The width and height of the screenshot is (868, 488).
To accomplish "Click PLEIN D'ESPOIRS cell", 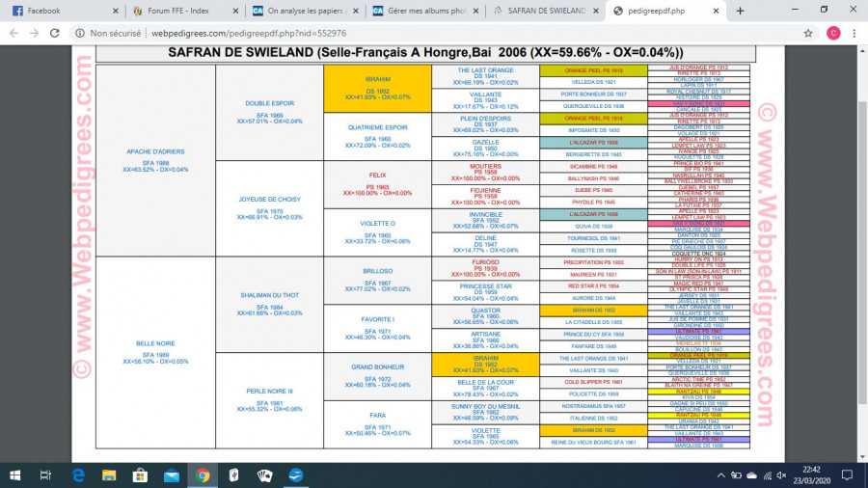I will pyautogui.click(x=485, y=124).
